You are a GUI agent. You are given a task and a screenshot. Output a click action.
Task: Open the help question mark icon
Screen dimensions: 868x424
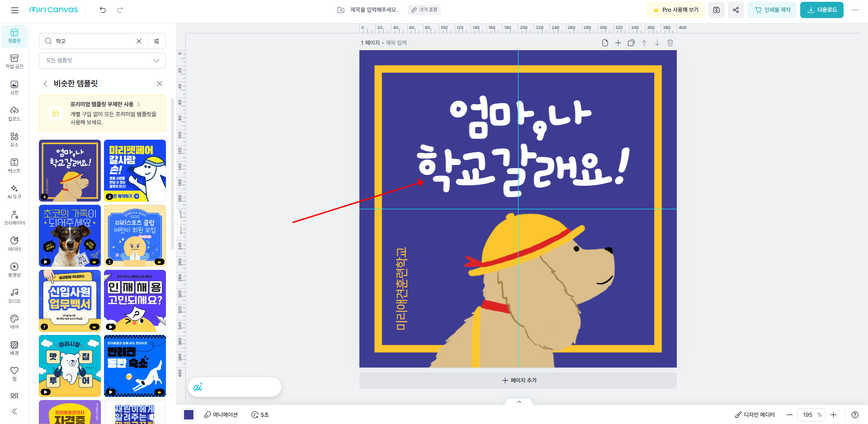[x=855, y=415]
